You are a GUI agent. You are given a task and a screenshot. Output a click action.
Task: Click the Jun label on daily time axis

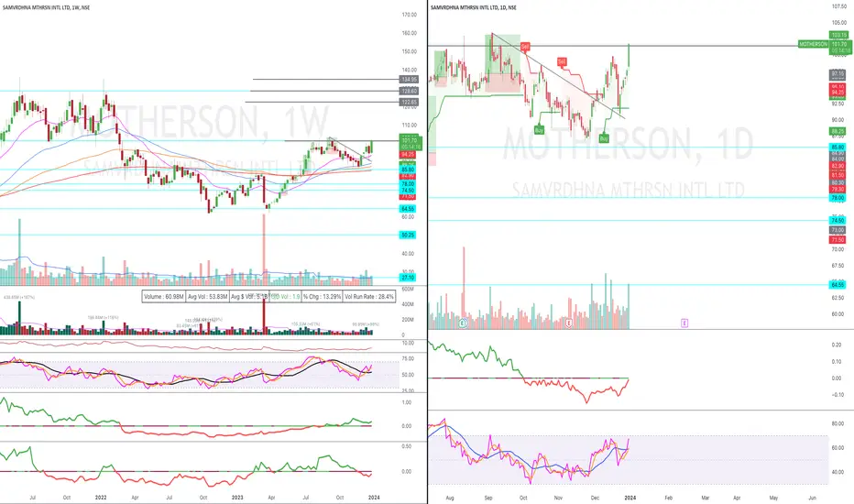point(812,498)
